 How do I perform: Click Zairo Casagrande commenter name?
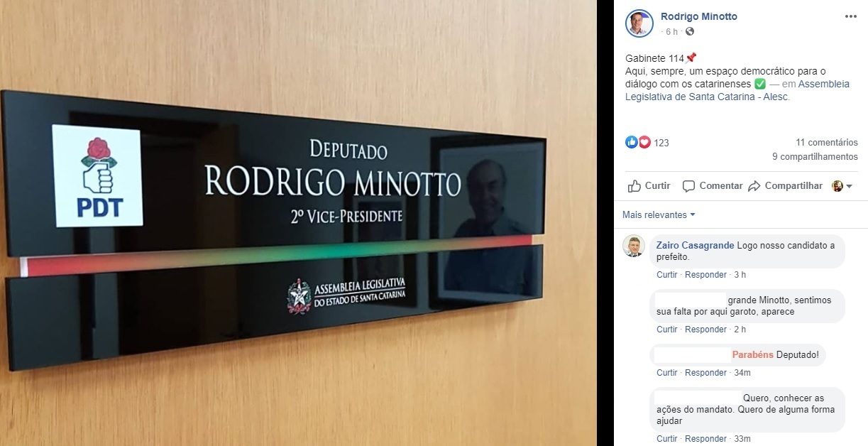click(x=695, y=245)
